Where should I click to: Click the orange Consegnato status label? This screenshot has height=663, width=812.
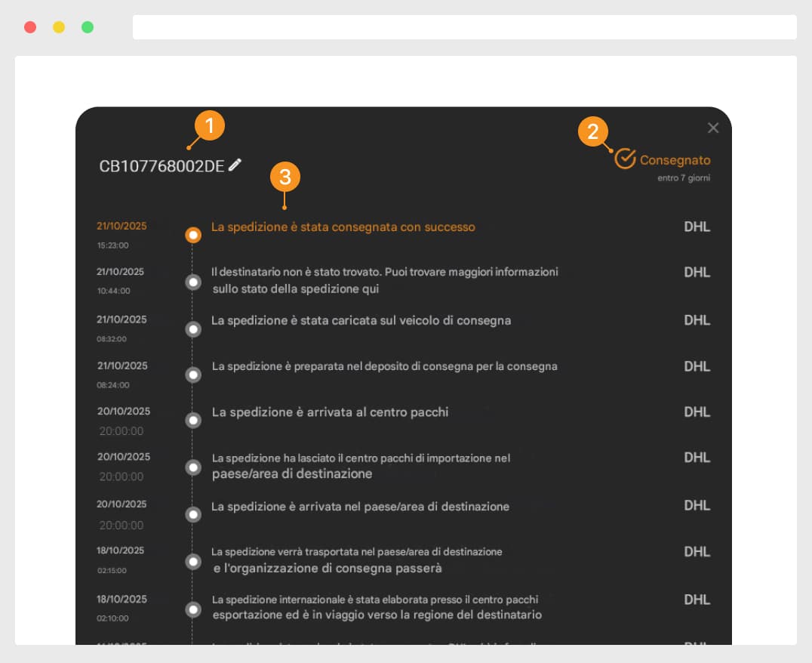675,160
